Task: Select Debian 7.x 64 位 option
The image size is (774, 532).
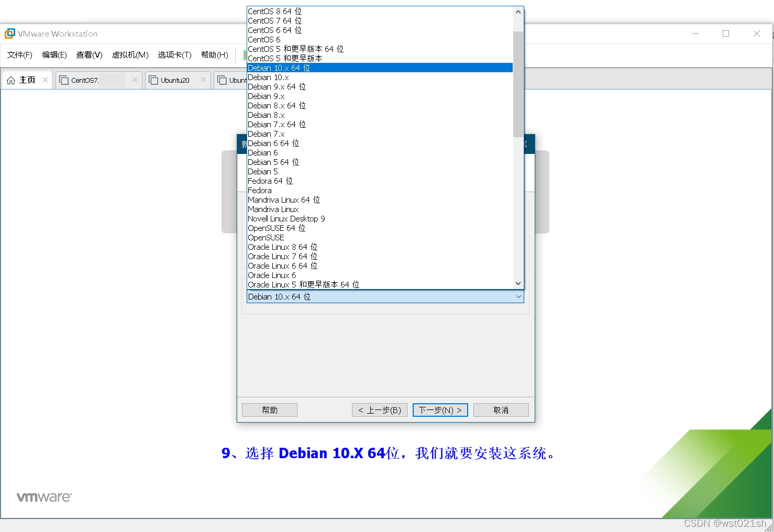Action: [380, 125]
